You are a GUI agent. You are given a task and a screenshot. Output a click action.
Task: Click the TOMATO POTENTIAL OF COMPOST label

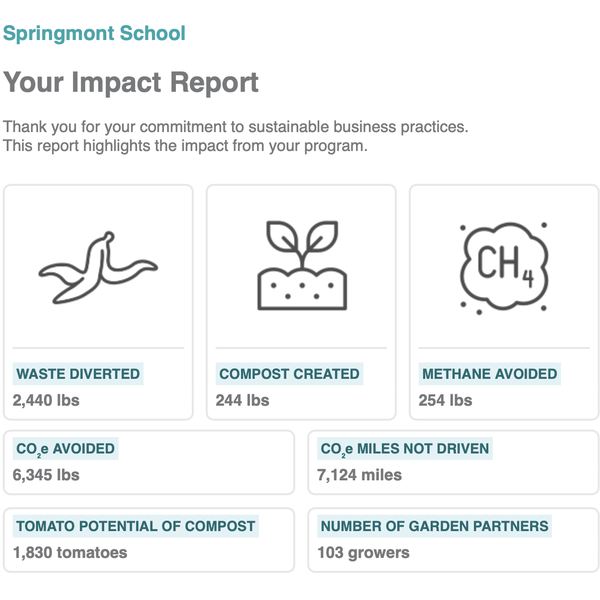tap(136, 526)
